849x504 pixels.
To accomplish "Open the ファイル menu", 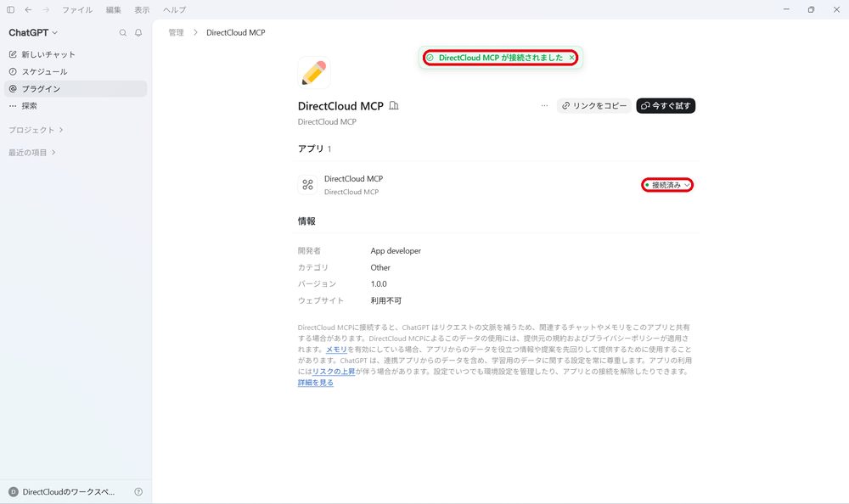I will click(77, 9).
